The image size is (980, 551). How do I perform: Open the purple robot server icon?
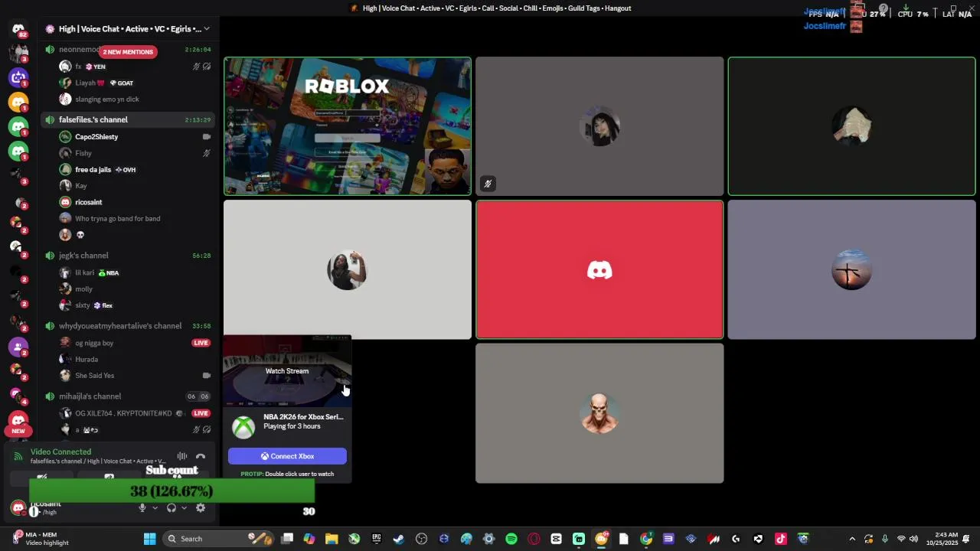pos(18,77)
